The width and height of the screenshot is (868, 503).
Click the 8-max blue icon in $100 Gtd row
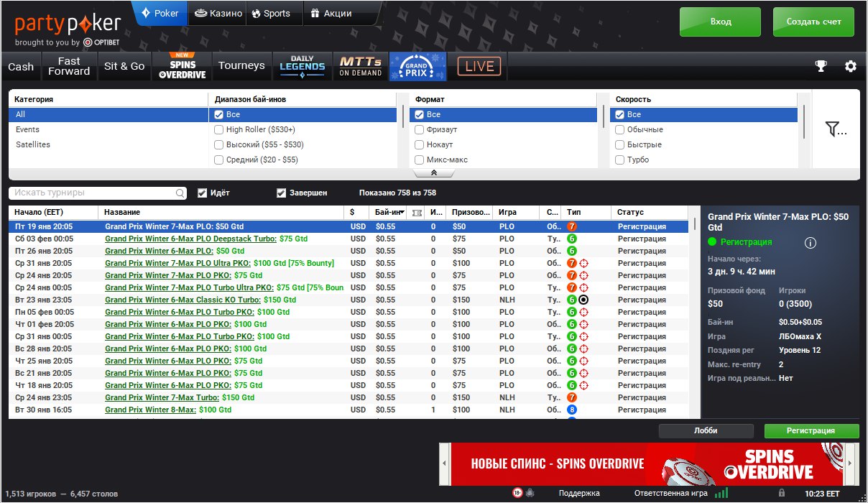pos(572,410)
